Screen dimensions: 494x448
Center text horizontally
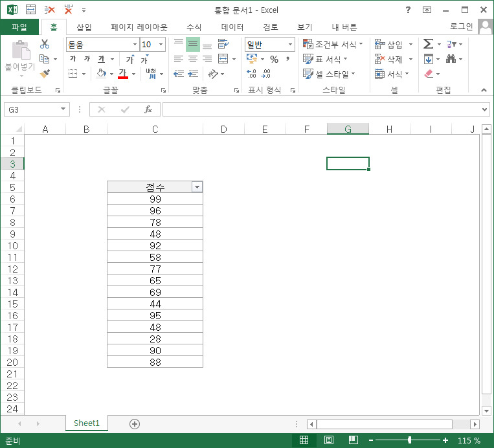coord(193,59)
